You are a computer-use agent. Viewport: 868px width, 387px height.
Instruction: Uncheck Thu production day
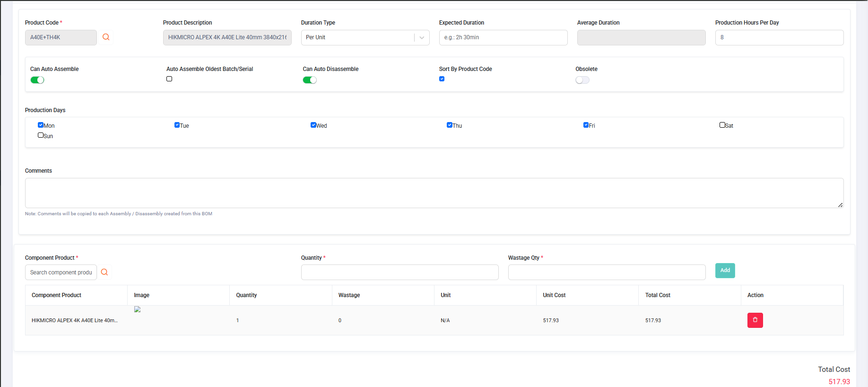point(449,125)
